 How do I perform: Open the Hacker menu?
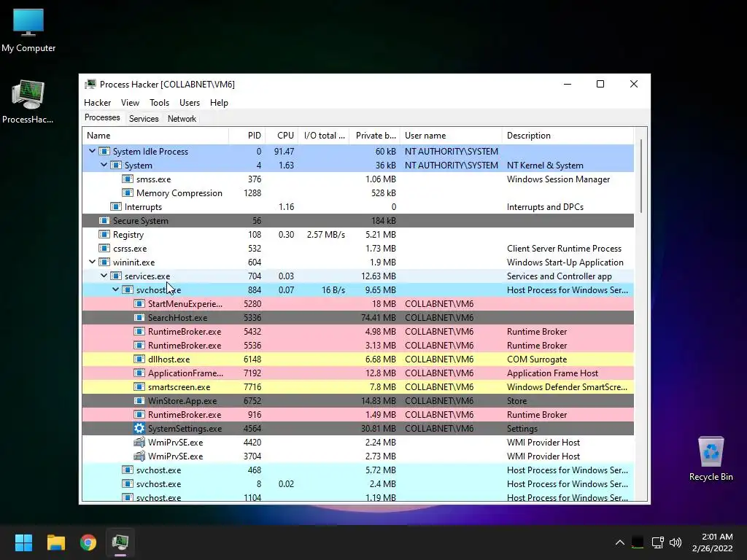(97, 103)
